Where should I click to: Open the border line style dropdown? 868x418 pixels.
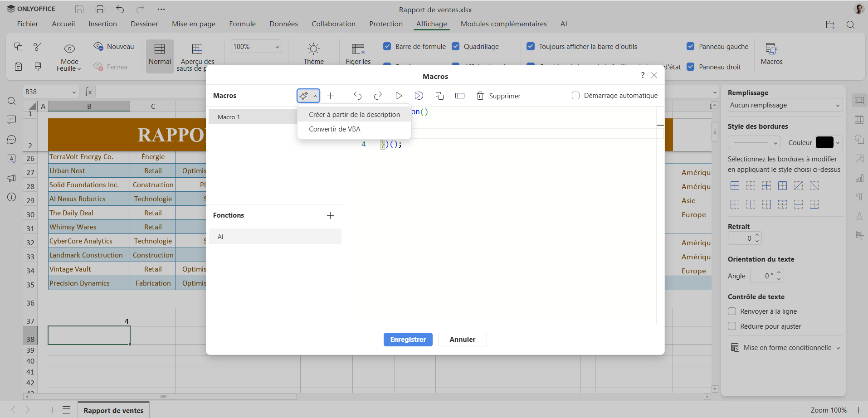point(754,142)
